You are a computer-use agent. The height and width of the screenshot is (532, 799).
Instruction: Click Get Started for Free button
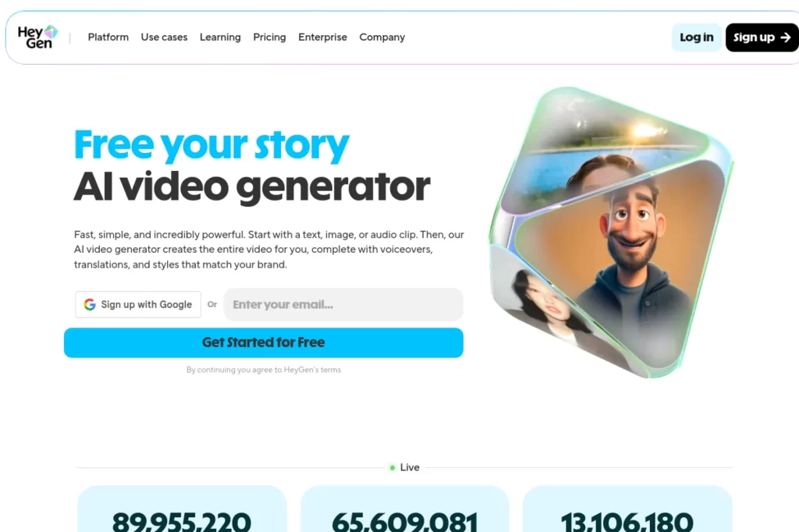click(264, 342)
